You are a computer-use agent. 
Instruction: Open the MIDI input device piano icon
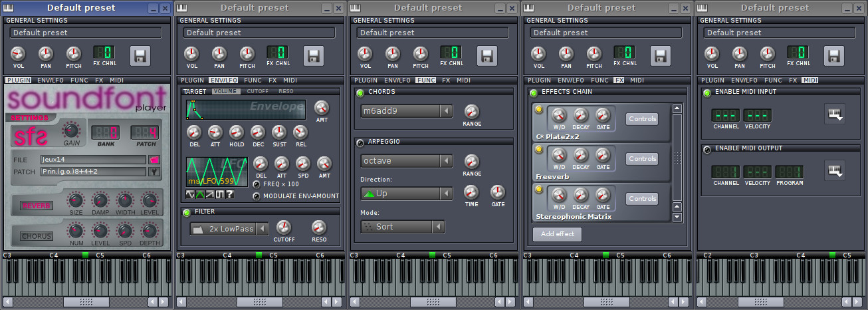coord(834,114)
